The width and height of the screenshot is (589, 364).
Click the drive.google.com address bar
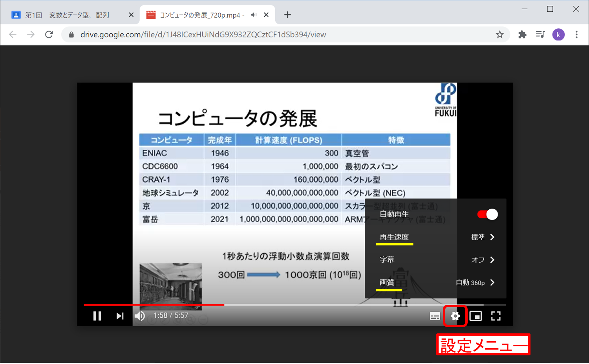coord(285,35)
